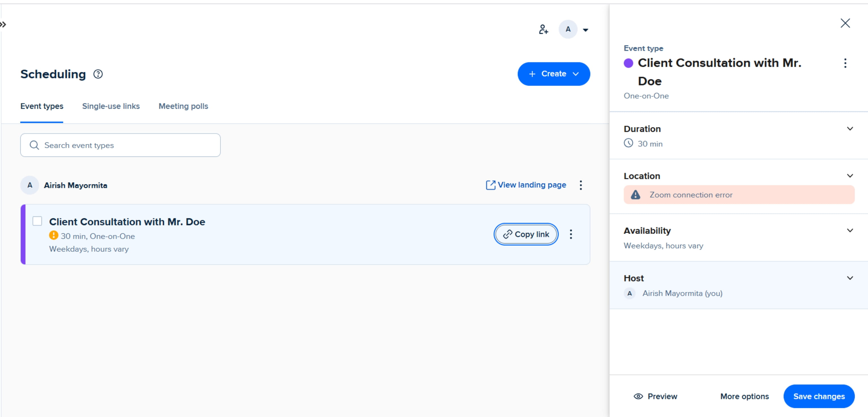Check the Client Consultation event checkbox
Image resolution: width=868 pixels, height=417 pixels.
pos(37,221)
